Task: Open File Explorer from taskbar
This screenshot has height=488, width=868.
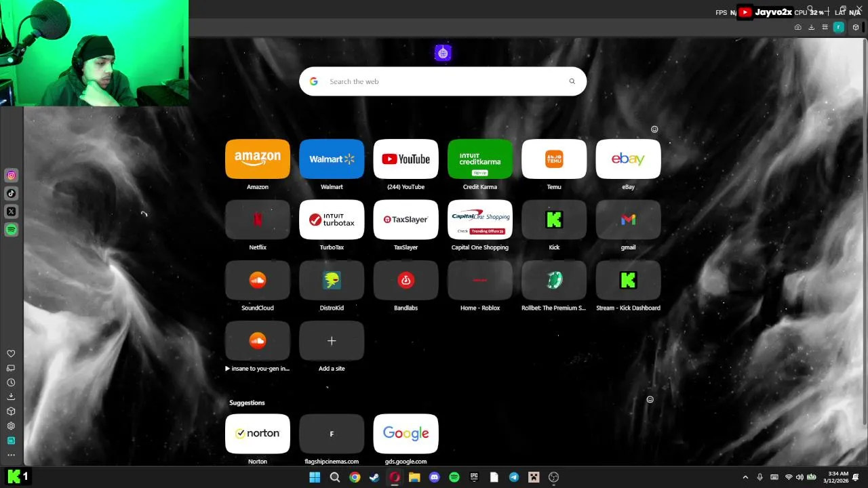Action: (414, 477)
